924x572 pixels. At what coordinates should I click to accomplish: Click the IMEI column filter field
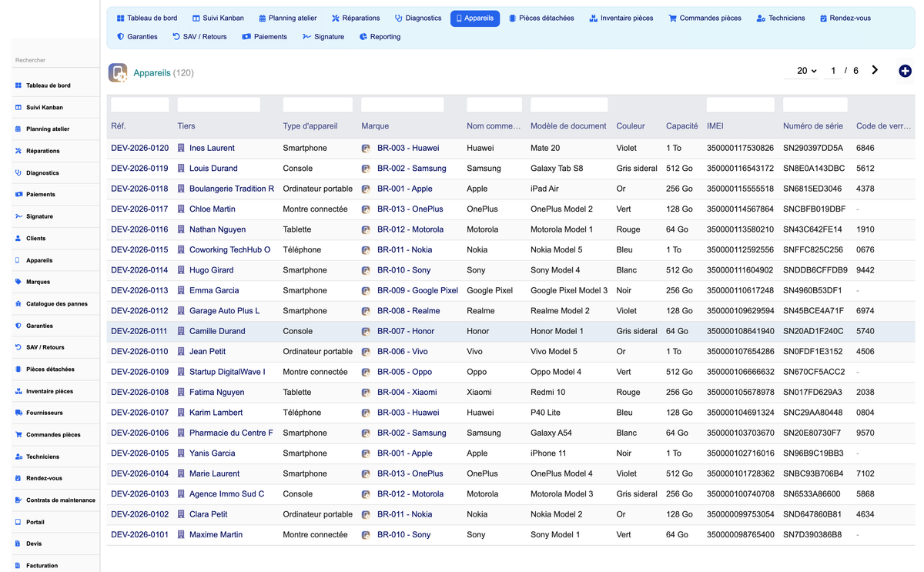741,105
